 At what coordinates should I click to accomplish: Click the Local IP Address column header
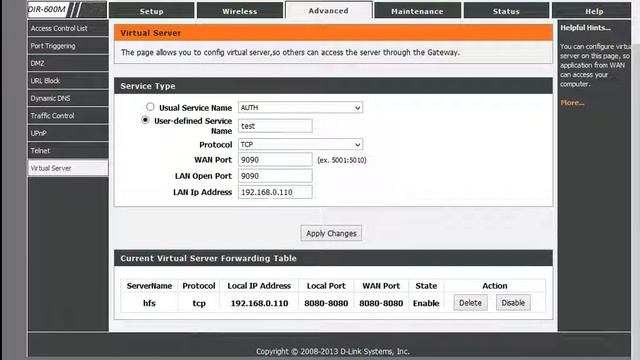tap(259, 286)
